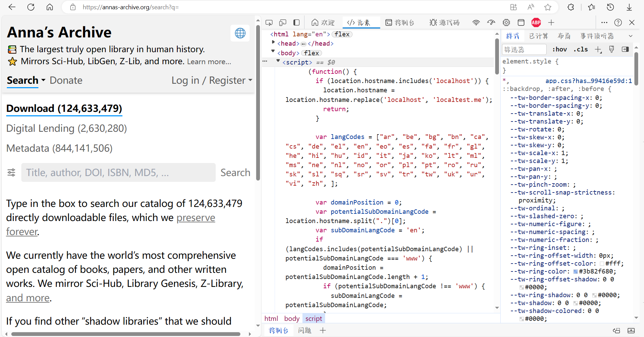Open the Donate link
The image size is (644, 337).
(66, 80)
